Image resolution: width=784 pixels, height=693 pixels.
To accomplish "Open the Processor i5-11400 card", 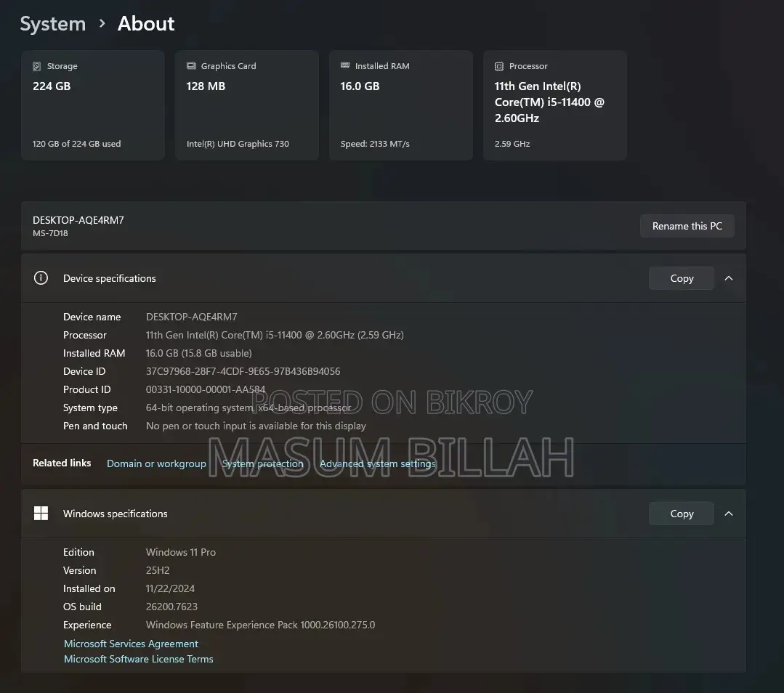I will click(555, 105).
